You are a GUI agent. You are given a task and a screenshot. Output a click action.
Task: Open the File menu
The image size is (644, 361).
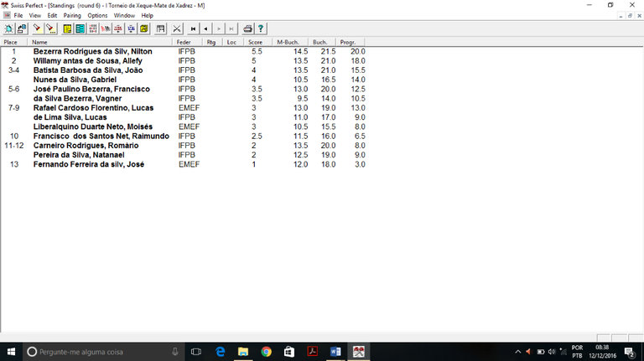pos(18,15)
